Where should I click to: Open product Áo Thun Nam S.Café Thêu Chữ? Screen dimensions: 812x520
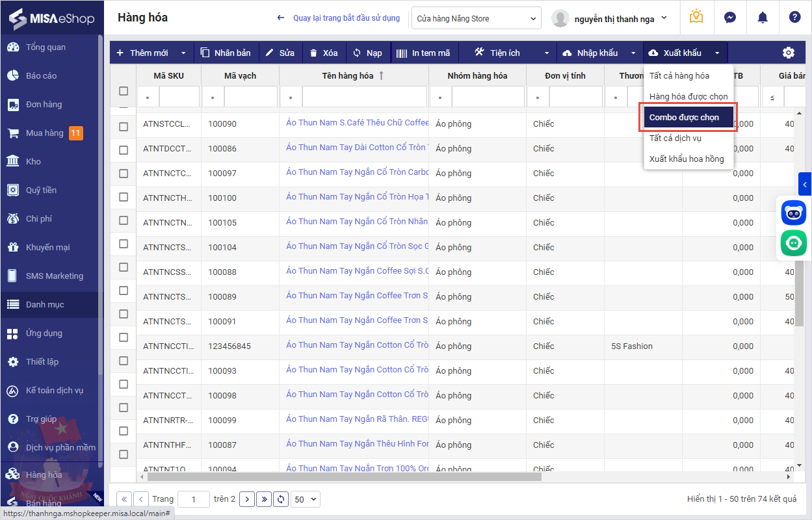click(358, 122)
